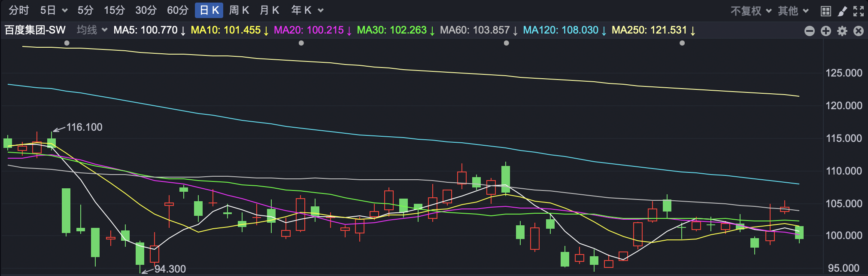Click the 120.000 price axis label

point(844,106)
